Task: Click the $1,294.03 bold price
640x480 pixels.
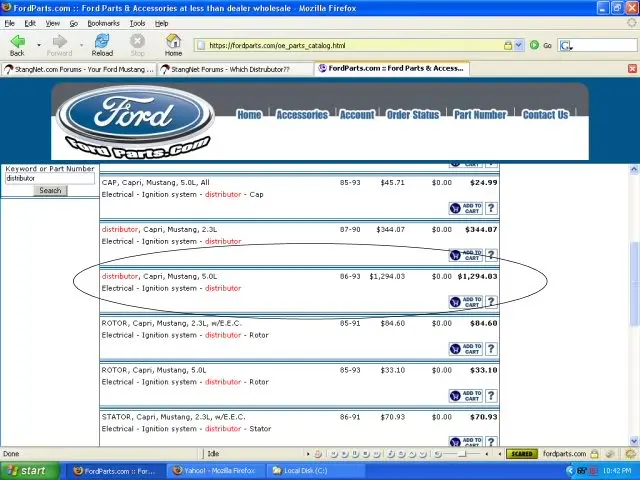Action: [477, 276]
